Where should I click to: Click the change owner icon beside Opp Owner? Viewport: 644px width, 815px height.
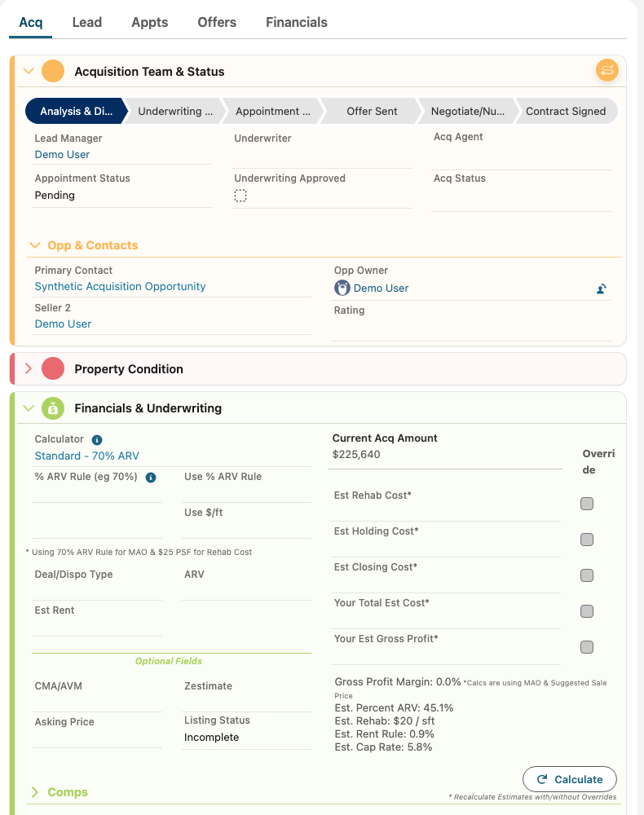602,289
